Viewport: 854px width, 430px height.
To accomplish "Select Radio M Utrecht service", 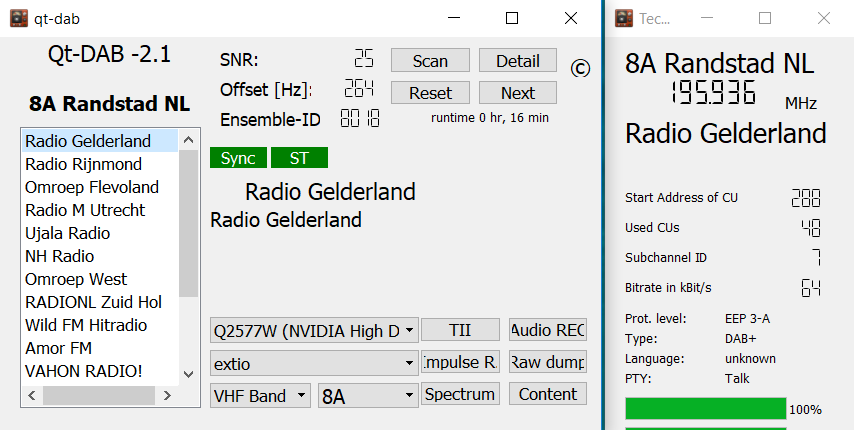I will tap(100, 210).
